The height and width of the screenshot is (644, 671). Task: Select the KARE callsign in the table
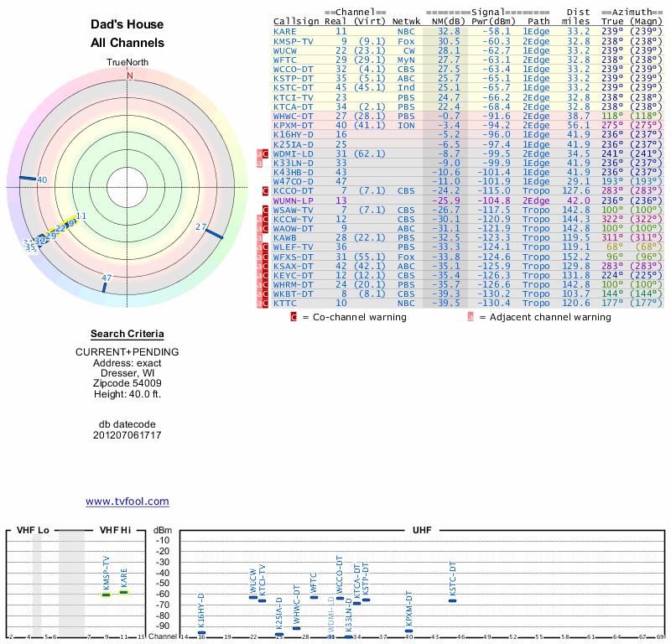(x=284, y=31)
